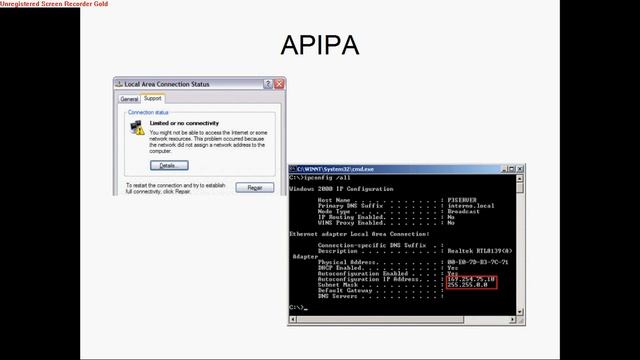Image resolution: width=640 pixels, height=360 pixels.
Task: Click the help question mark button in Local Area Connection Status
Action: tap(268, 84)
